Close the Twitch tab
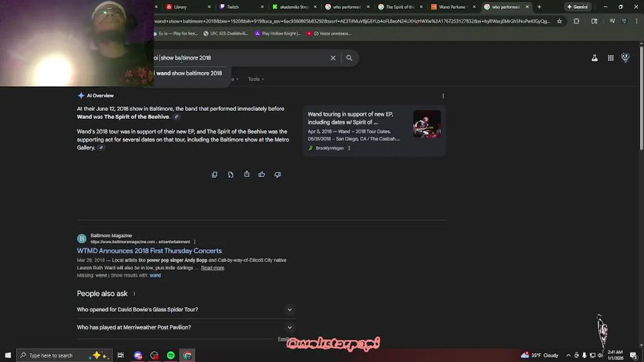 click(x=263, y=7)
